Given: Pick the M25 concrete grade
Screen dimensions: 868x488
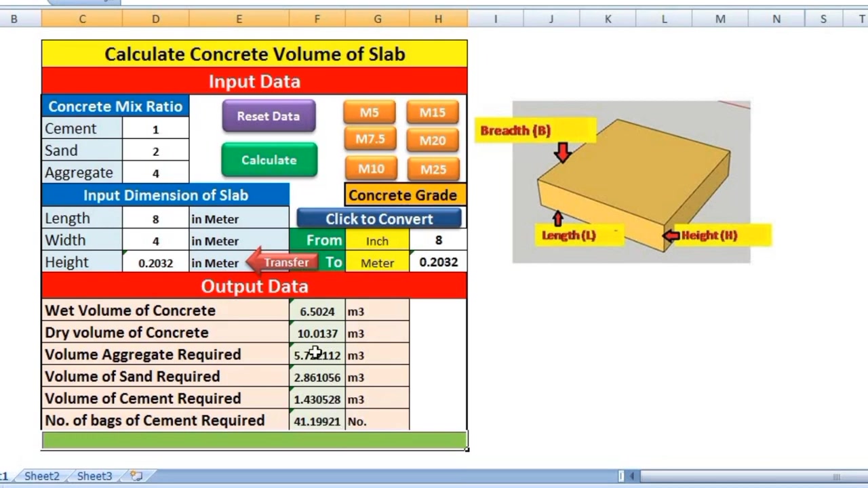Looking at the screenshot, I should [433, 169].
